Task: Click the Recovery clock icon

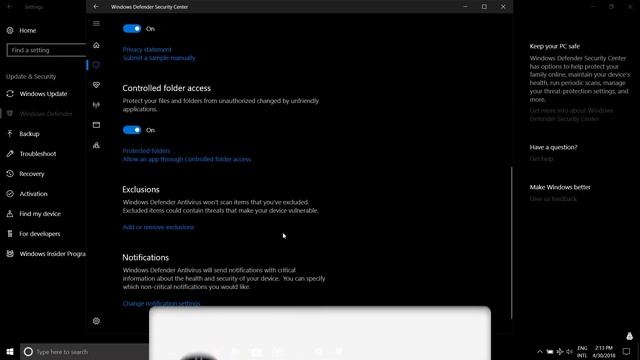Action: (10, 174)
